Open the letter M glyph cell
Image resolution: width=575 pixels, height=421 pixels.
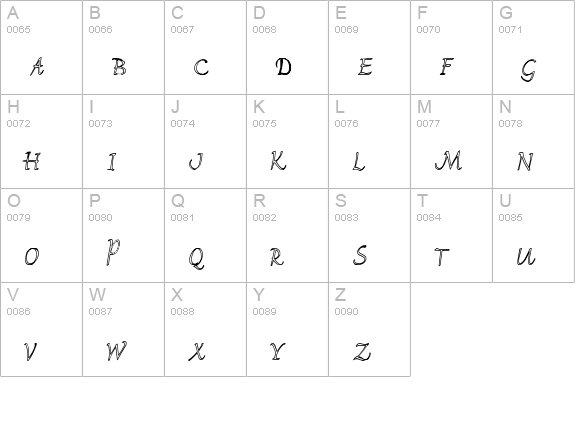451,142
